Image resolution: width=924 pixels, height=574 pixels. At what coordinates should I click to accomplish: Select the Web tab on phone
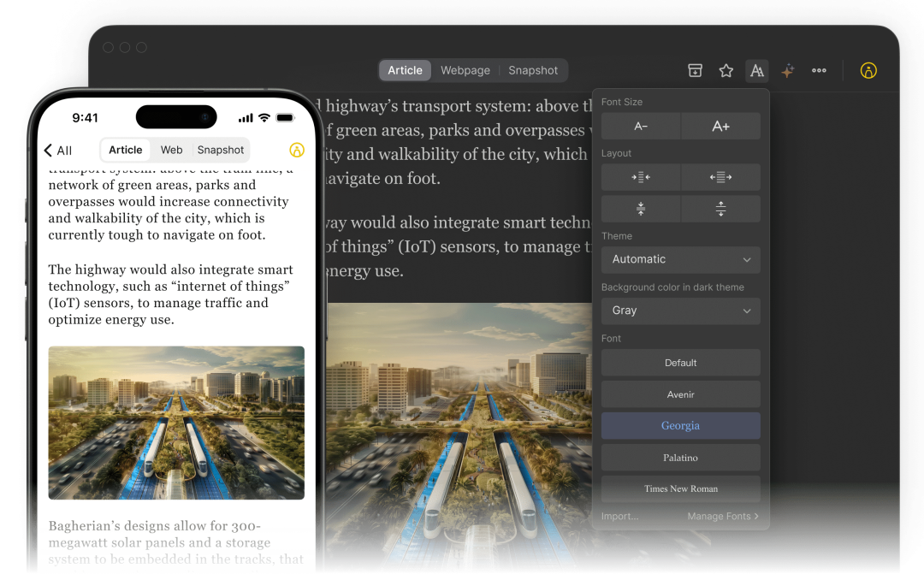pyautogui.click(x=171, y=151)
